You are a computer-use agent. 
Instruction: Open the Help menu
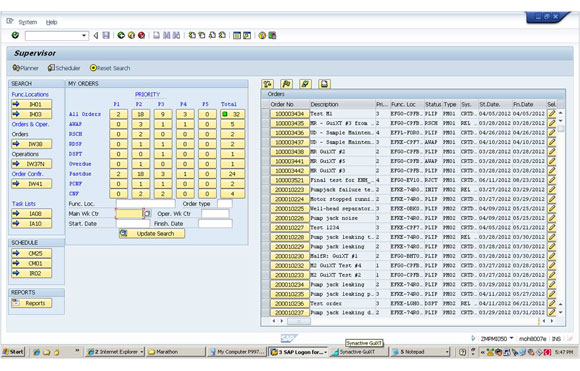click(51, 22)
